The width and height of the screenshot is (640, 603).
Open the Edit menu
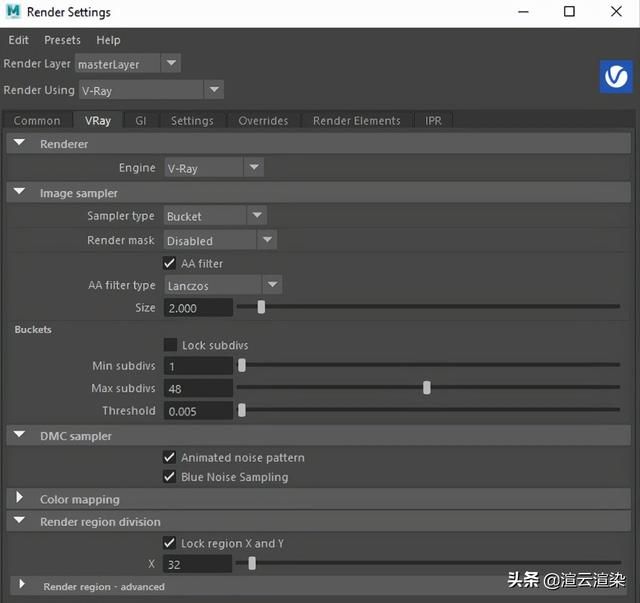[18, 40]
